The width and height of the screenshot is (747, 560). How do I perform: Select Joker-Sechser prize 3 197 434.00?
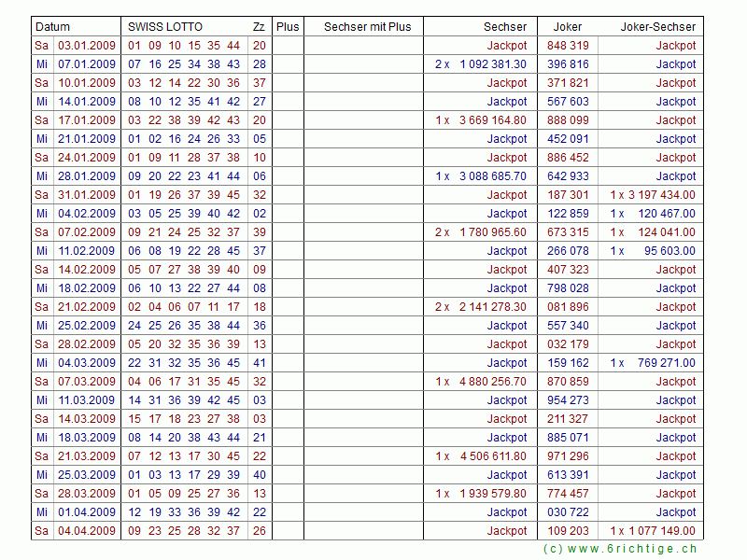(x=661, y=195)
